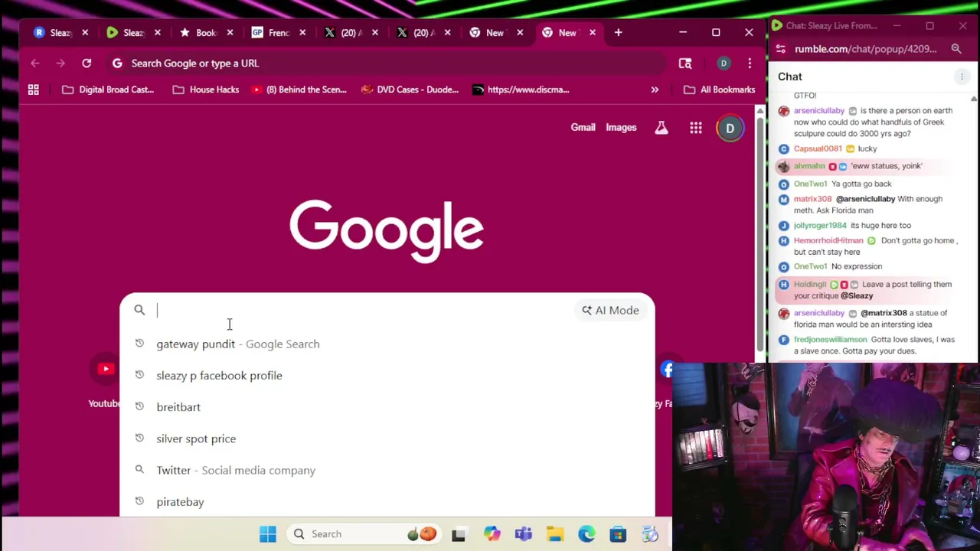980x551 pixels.
Task: Click the browser forward arrow
Action: click(60, 64)
